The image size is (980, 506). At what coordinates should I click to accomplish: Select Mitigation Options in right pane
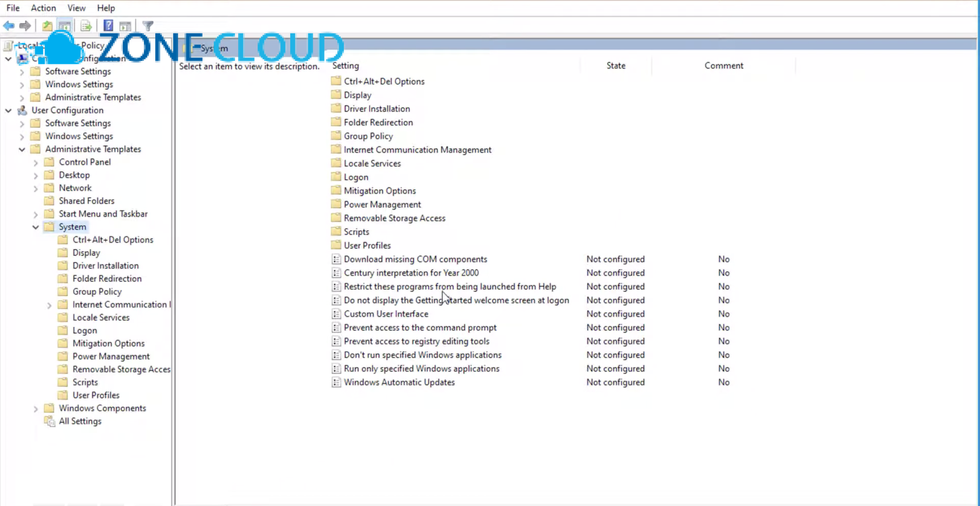(x=380, y=191)
